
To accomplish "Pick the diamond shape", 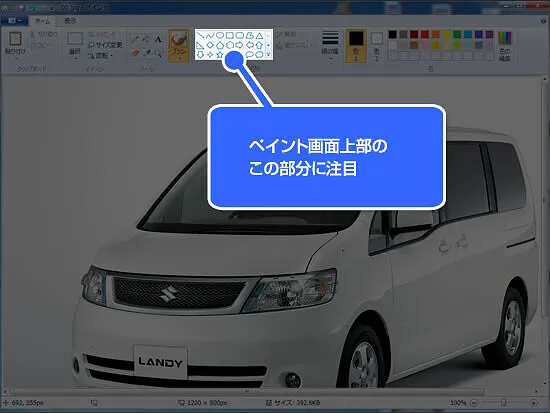I will (210, 45).
